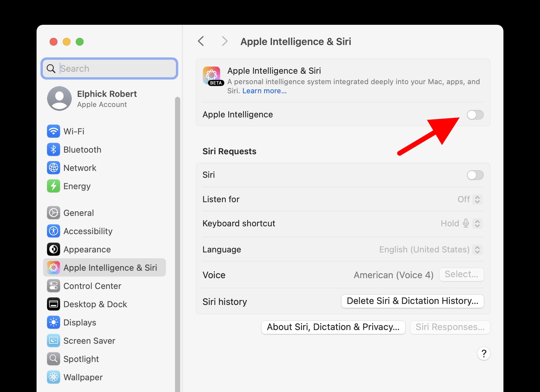540x392 pixels.
Task: Click the Wallpaper flower icon
Action: tap(54, 377)
